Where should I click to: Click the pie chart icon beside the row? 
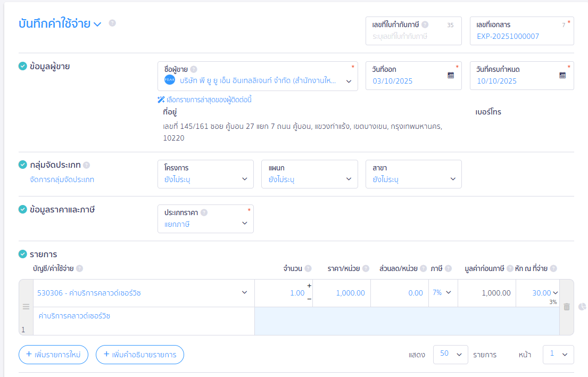coord(582,307)
